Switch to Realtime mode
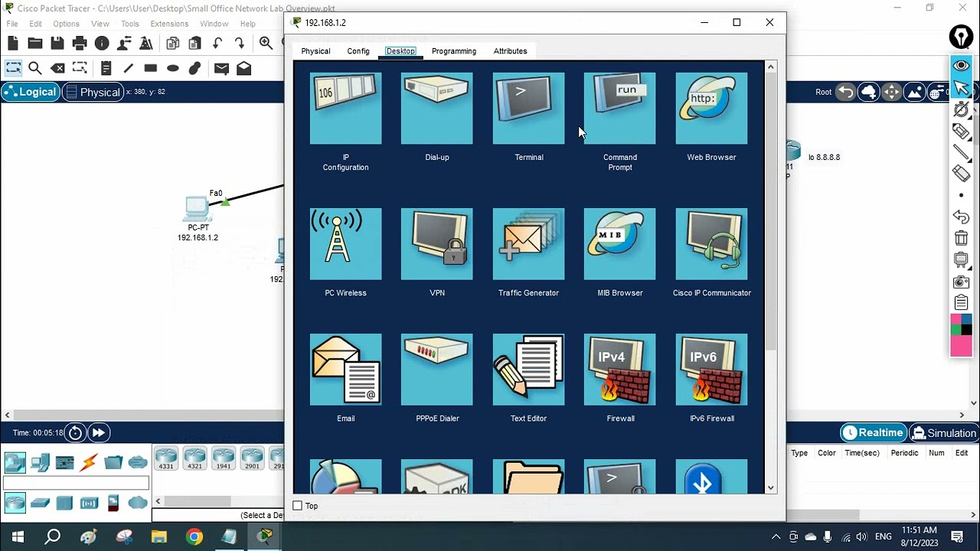 (x=873, y=433)
